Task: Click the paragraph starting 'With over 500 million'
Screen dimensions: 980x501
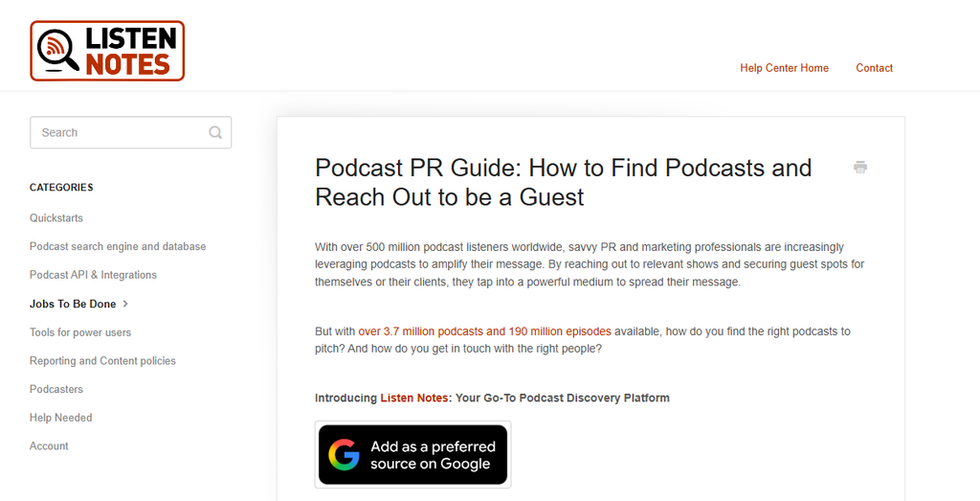Action: click(x=590, y=264)
